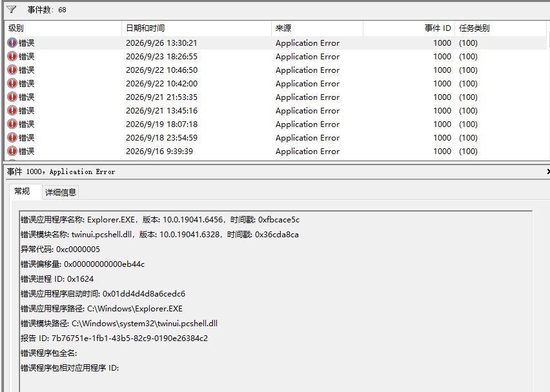Click report ID 7b76751e-1fb1-43b5-82c9-0190e26384c2 line
This screenshot has width=550, height=392.
[x=114, y=338]
